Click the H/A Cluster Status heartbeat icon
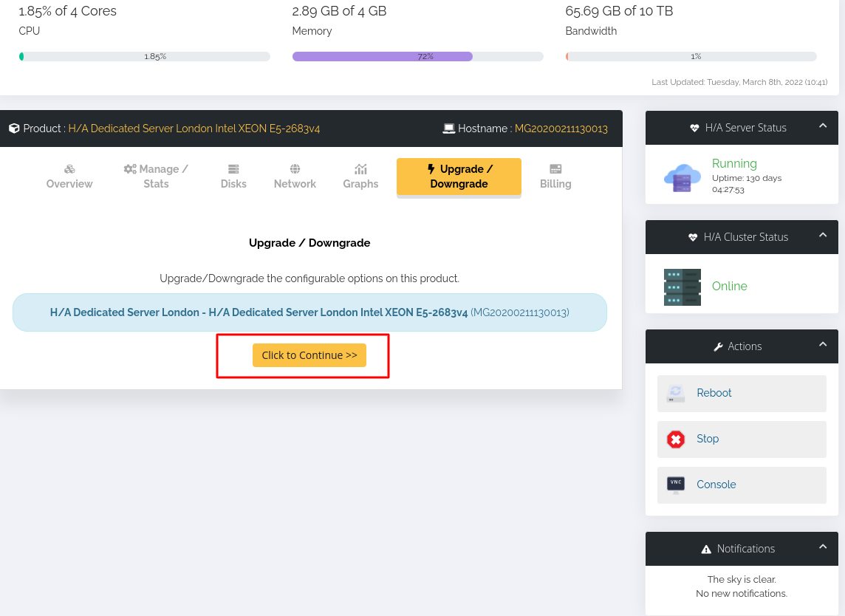Viewport: 845px width, 616px height. pos(693,237)
